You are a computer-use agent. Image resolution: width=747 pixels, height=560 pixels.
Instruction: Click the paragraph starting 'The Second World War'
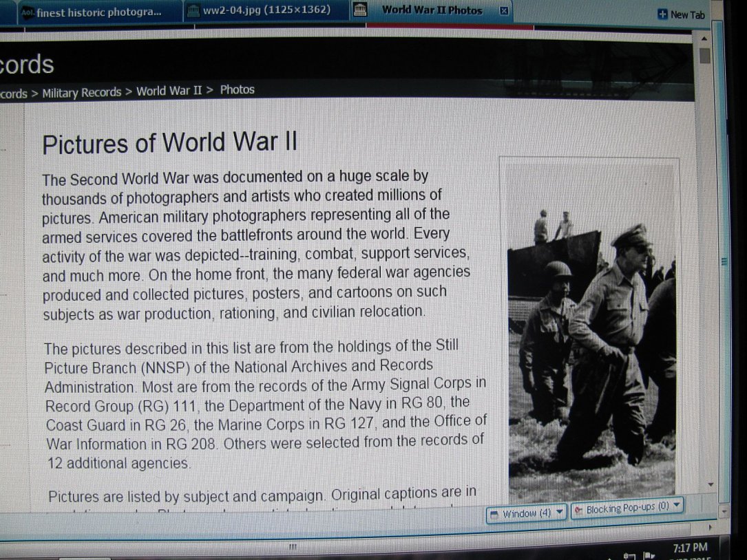point(256,245)
